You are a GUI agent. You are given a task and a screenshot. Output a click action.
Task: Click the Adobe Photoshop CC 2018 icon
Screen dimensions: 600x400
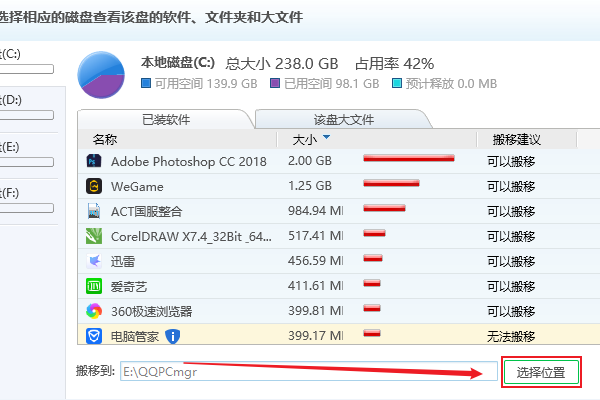click(93, 160)
